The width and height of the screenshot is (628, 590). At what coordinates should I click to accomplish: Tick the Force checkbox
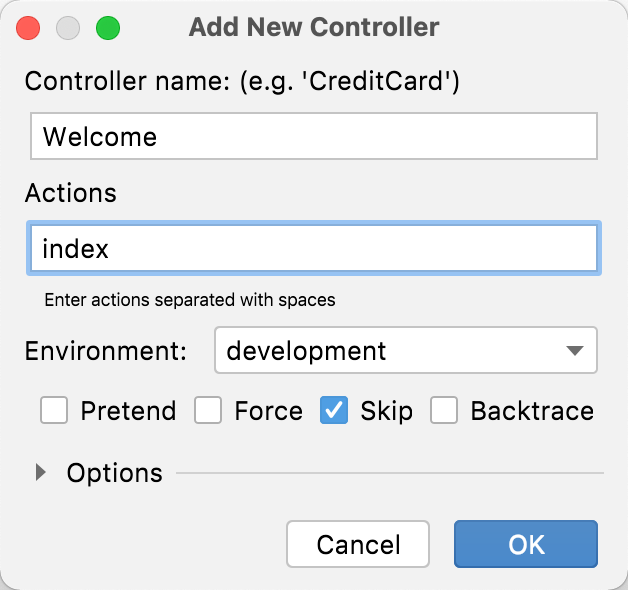coord(208,411)
